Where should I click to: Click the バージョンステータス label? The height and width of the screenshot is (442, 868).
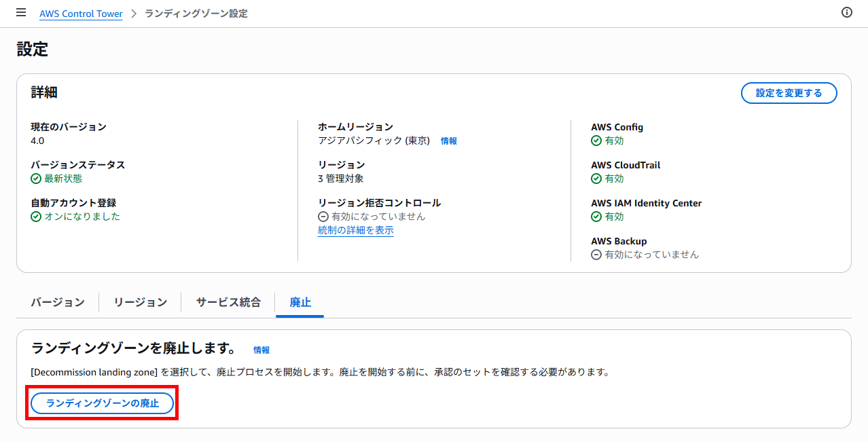(x=78, y=165)
